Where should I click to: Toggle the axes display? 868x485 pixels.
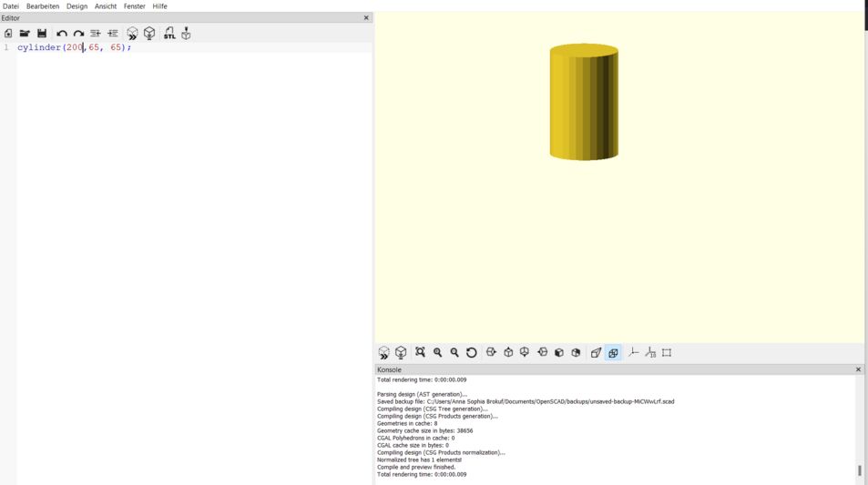(633, 352)
